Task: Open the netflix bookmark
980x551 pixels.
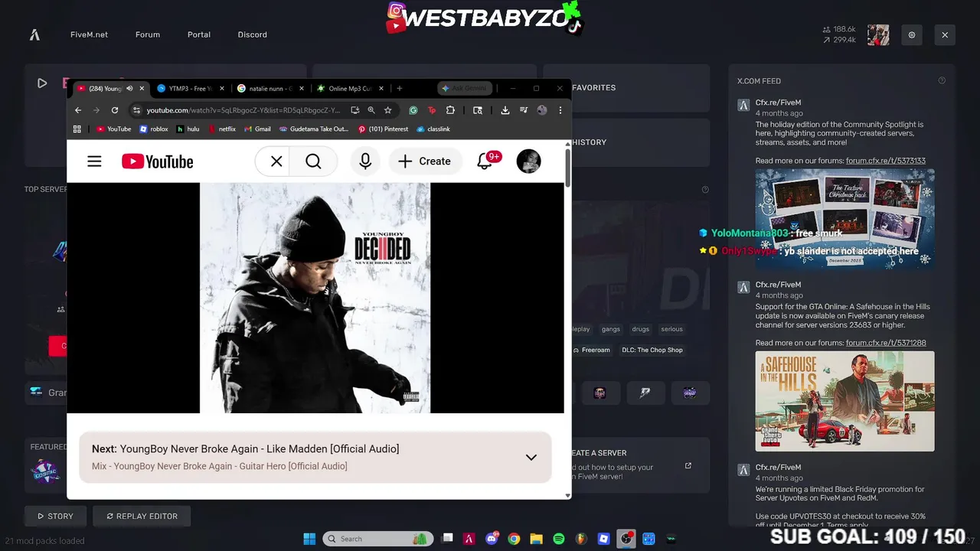Action: coord(222,129)
